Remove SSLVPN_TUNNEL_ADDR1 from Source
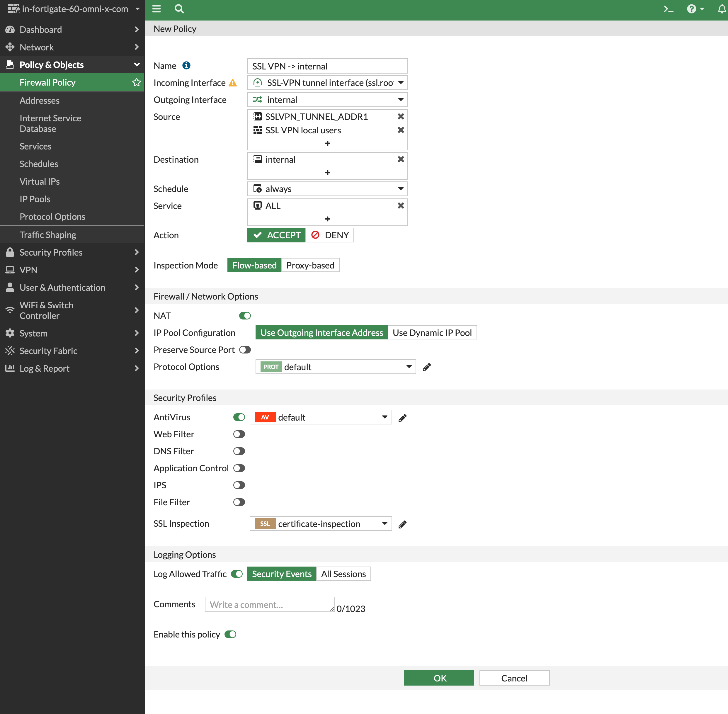 tap(400, 117)
